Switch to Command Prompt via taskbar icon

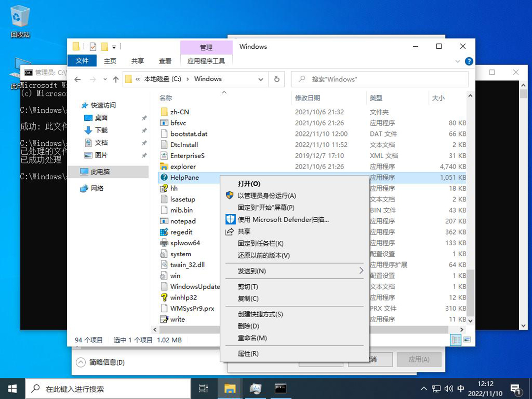281,389
